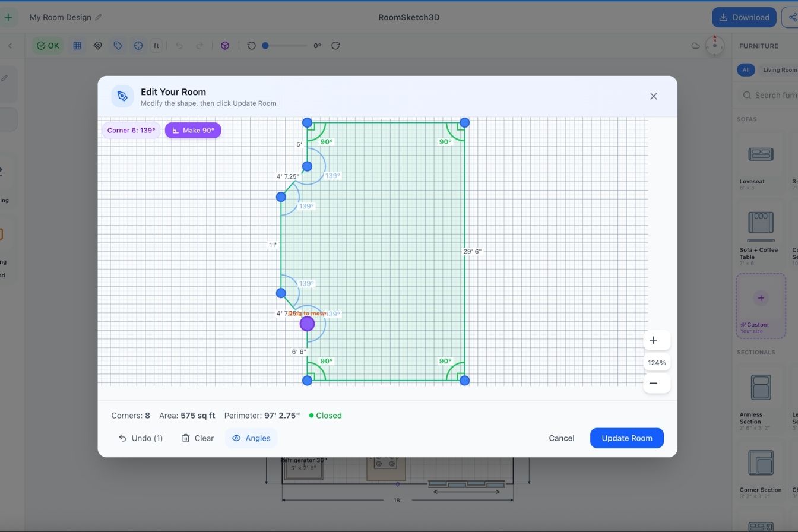
Task: Select the purple highlighted corner handle
Action: pos(307,324)
